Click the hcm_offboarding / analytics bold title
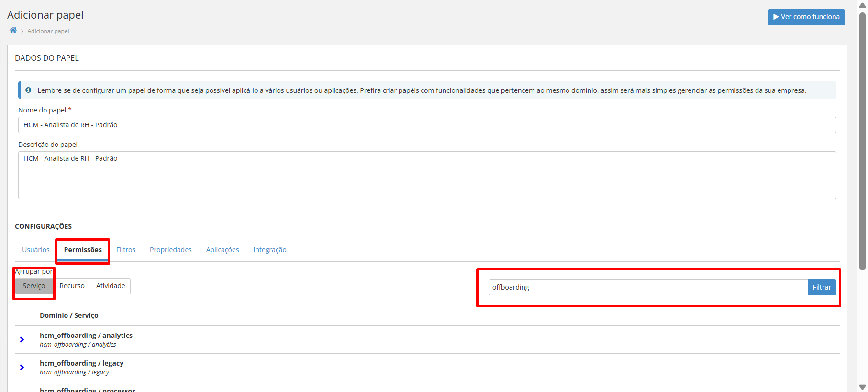Screen dimensions: 868x392 click(86, 336)
